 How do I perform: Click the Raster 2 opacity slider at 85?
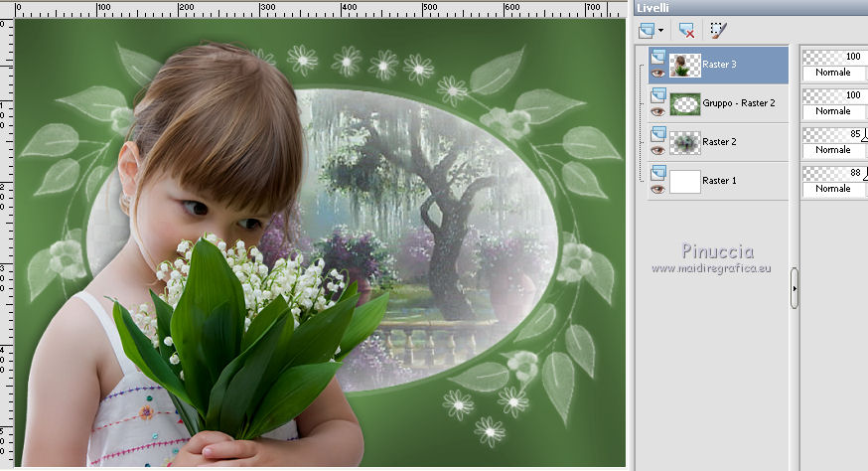835,134
